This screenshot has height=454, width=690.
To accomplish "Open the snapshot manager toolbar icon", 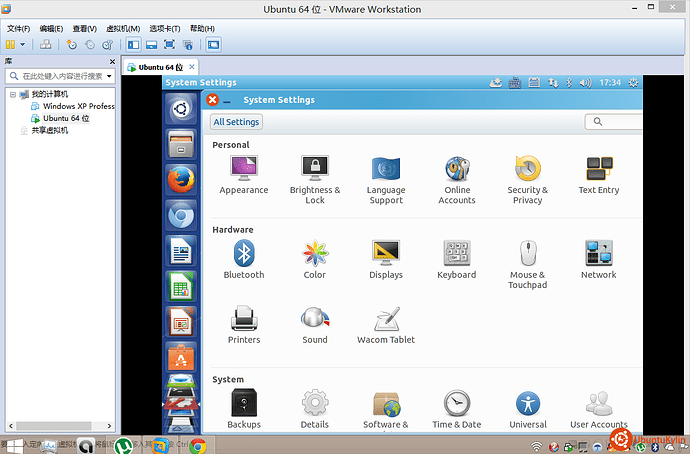I will pyautogui.click(x=108, y=44).
